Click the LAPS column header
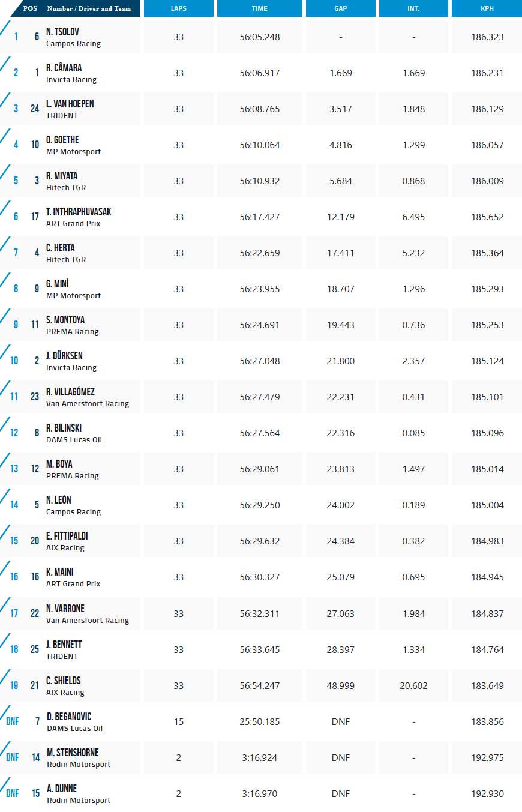The height and width of the screenshot is (812, 522). (178, 8)
